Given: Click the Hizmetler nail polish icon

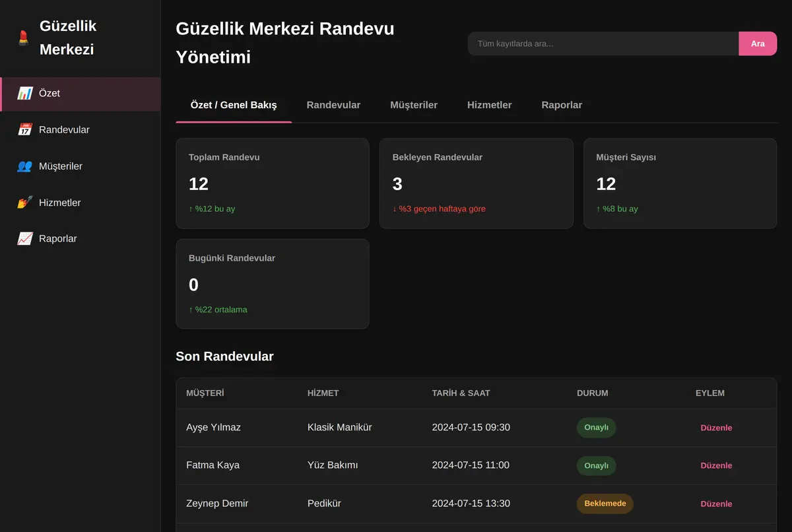Looking at the screenshot, I should click(24, 203).
